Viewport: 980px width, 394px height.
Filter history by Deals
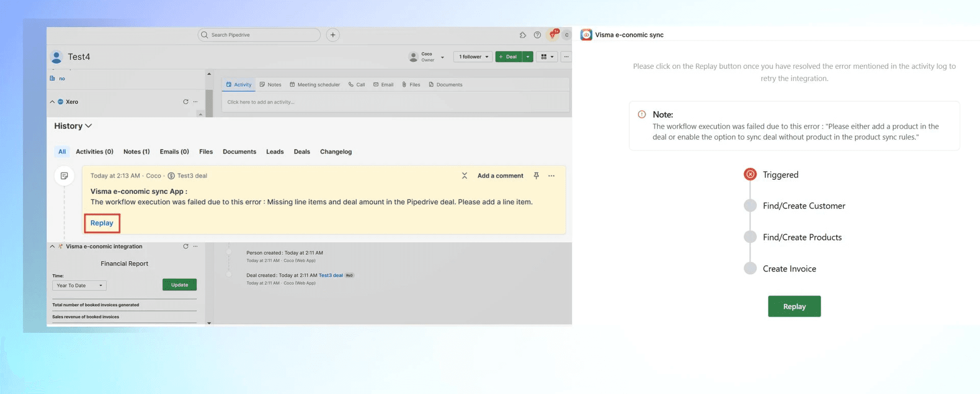[x=302, y=152]
